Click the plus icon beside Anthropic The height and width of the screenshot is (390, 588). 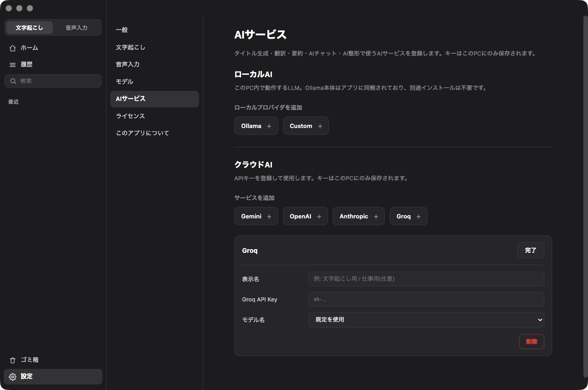click(x=376, y=217)
